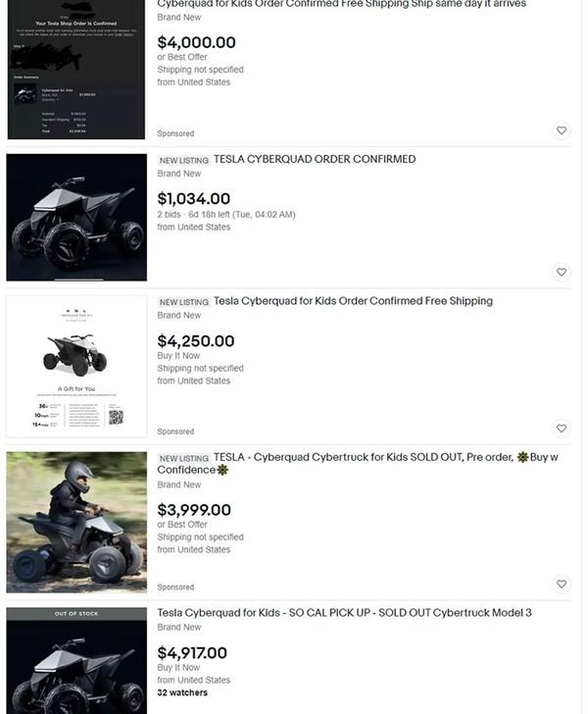
Task: Add the $4,000 Cyberquad listing to watchlist
Action: click(x=562, y=130)
